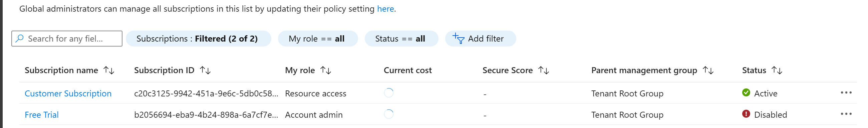Follow the 'here' policy setting link

click(385, 9)
